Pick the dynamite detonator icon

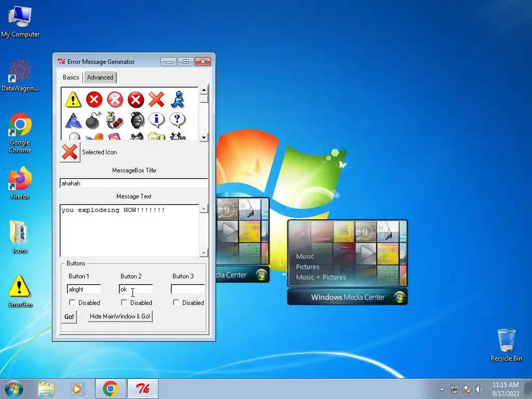coord(115,120)
